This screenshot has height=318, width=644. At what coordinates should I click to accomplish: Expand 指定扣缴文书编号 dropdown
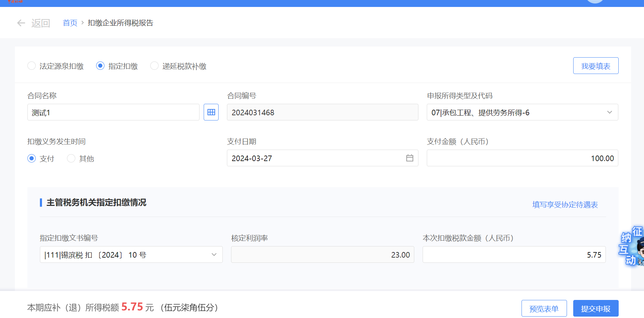click(214, 254)
